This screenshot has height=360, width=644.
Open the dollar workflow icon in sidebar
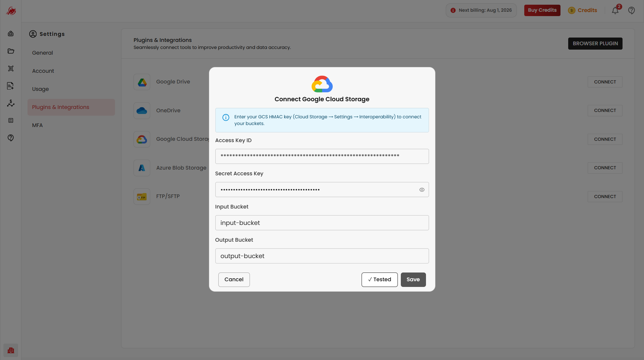coord(11,103)
